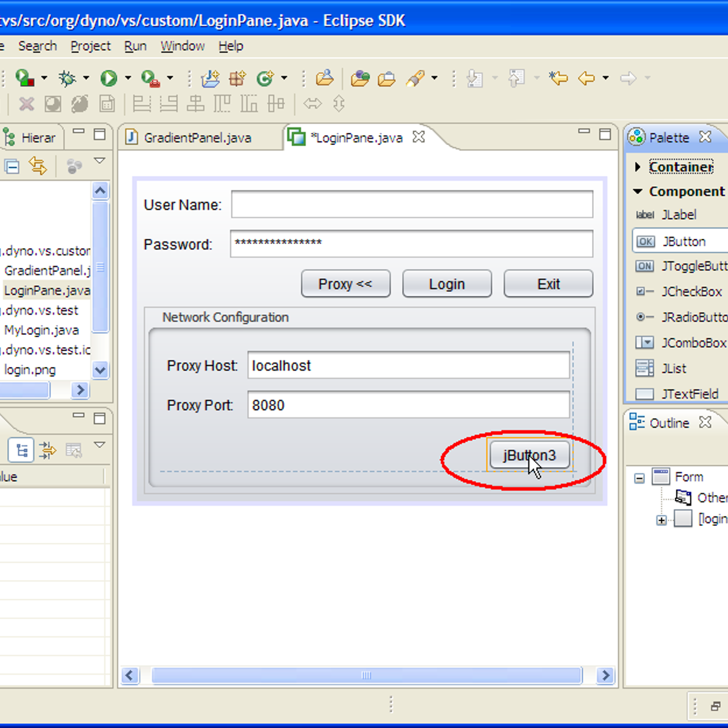Click the External Tools run icon
Screen dimensions: 728x728
pos(149,78)
